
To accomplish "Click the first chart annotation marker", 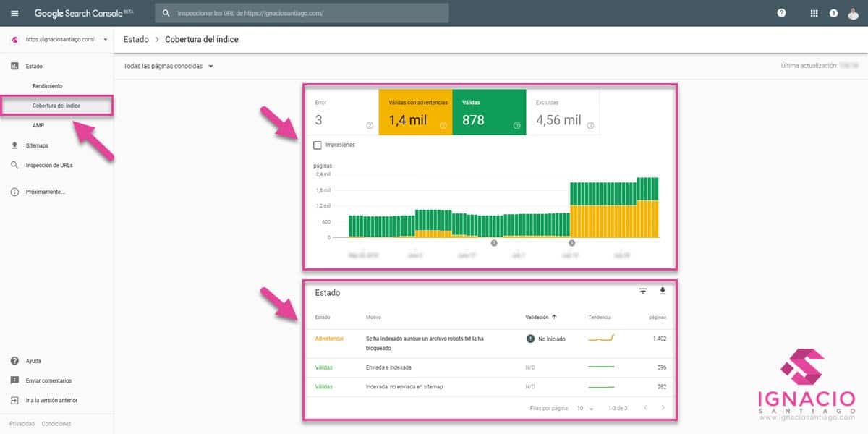I will (x=494, y=243).
